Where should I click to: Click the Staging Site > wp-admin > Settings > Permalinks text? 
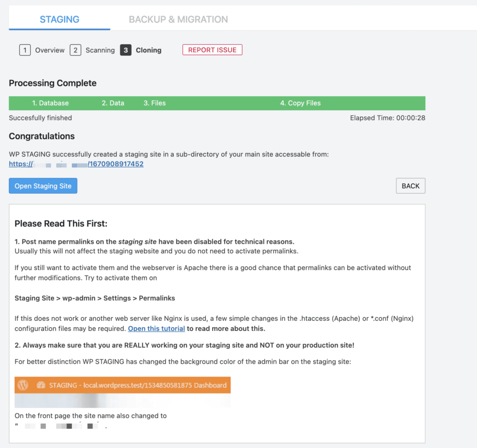pos(94,298)
